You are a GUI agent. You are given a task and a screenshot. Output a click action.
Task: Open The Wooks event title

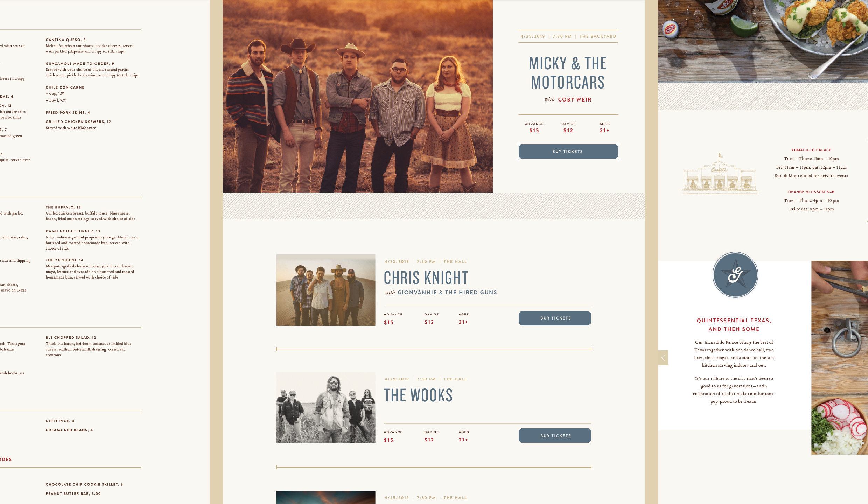point(418,395)
